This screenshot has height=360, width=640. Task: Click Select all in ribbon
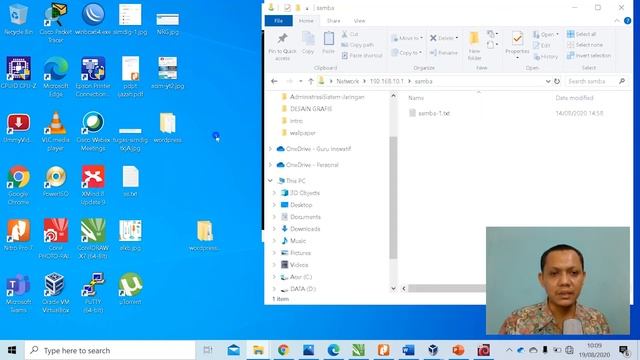582,34
